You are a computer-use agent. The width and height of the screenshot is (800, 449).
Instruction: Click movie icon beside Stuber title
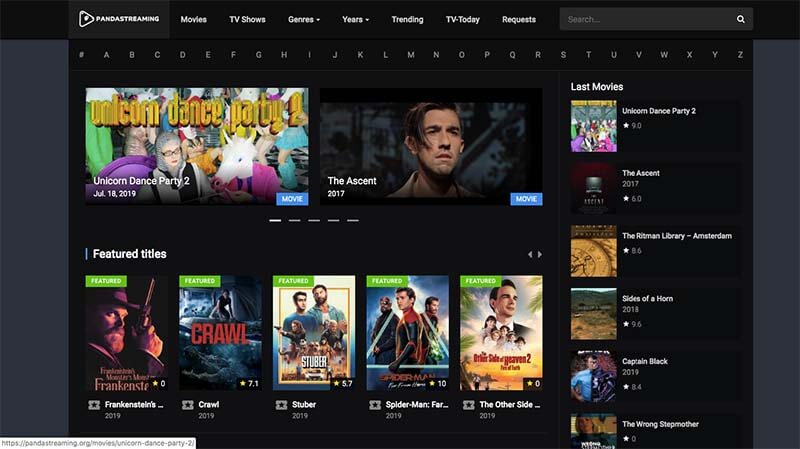pyautogui.click(x=282, y=405)
